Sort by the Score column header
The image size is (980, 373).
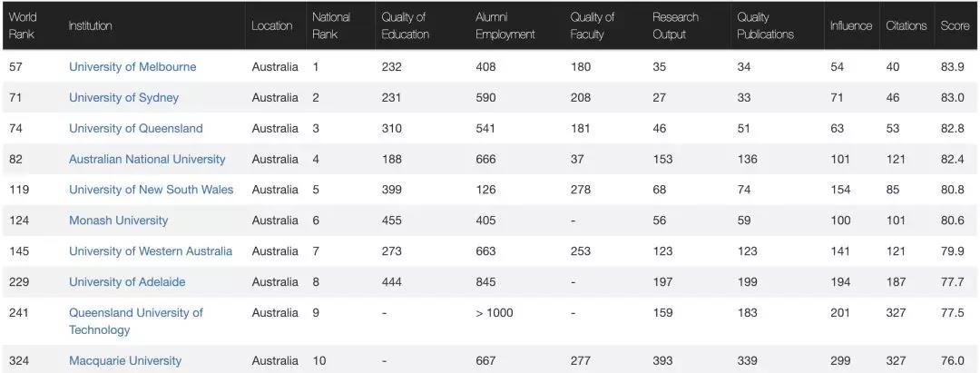point(955,25)
